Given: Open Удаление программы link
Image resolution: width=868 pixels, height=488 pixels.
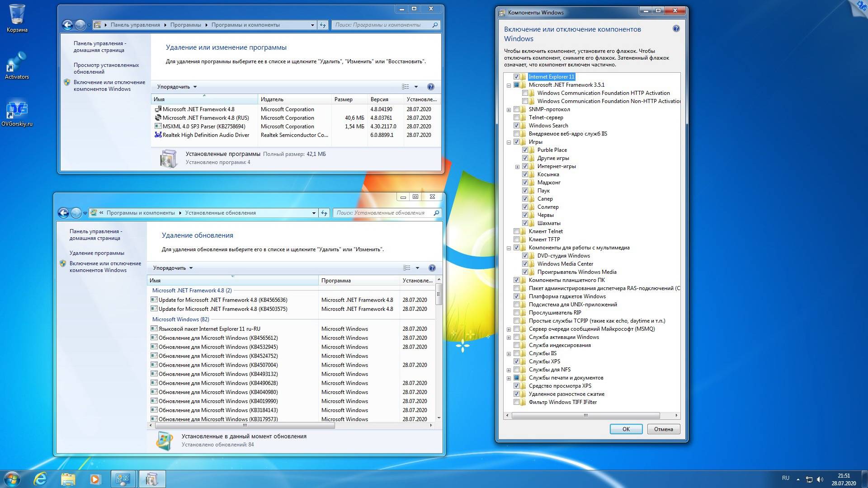Looking at the screenshot, I should pos(97,253).
